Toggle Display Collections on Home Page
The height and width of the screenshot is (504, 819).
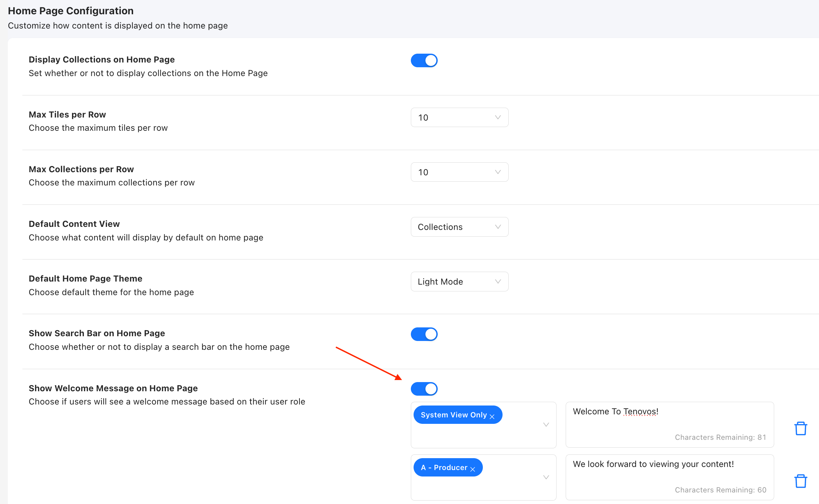(x=424, y=60)
